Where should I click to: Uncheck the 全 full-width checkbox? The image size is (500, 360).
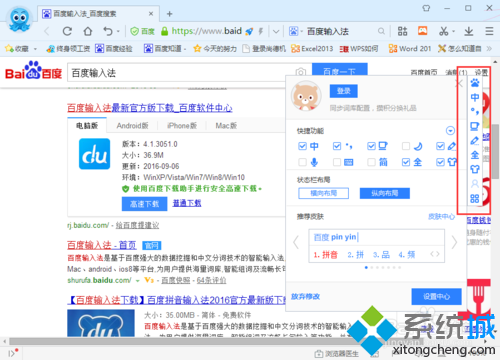point(406,162)
